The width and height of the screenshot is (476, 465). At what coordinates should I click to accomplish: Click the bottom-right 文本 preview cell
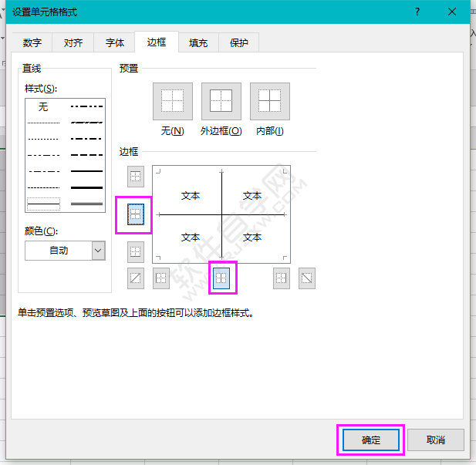pos(252,237)
